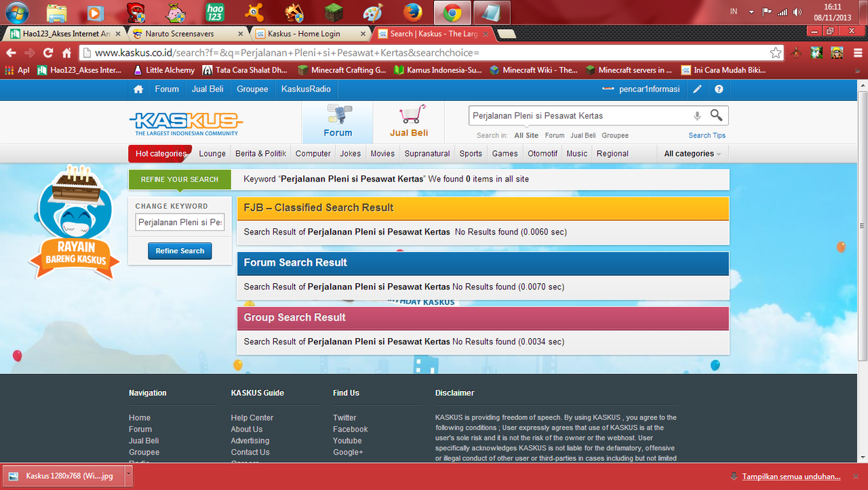Open the downloaded Kaskus 1280x768 jpg
Viewport: 868px width, 490px height.
pyautogui.click(x=65, y=476)
